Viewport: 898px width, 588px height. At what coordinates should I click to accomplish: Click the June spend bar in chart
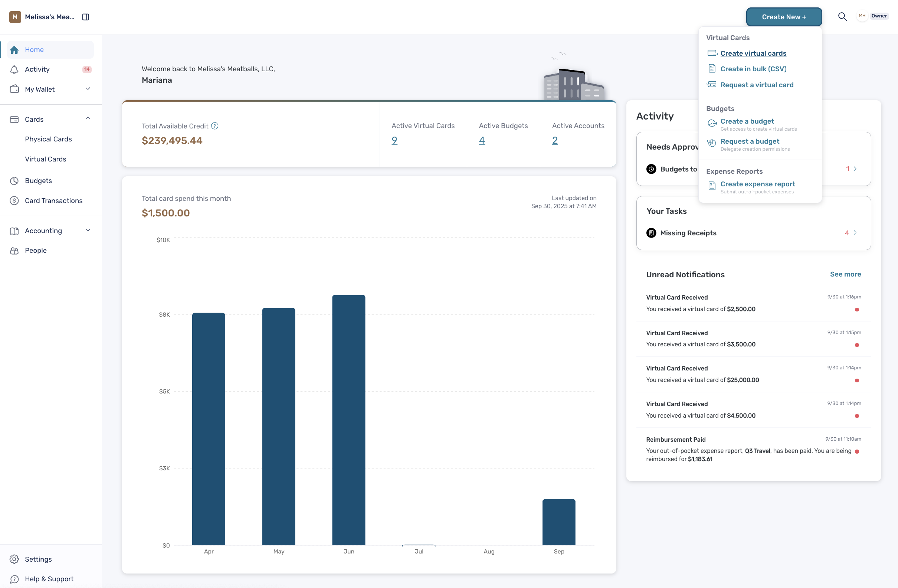349,420
